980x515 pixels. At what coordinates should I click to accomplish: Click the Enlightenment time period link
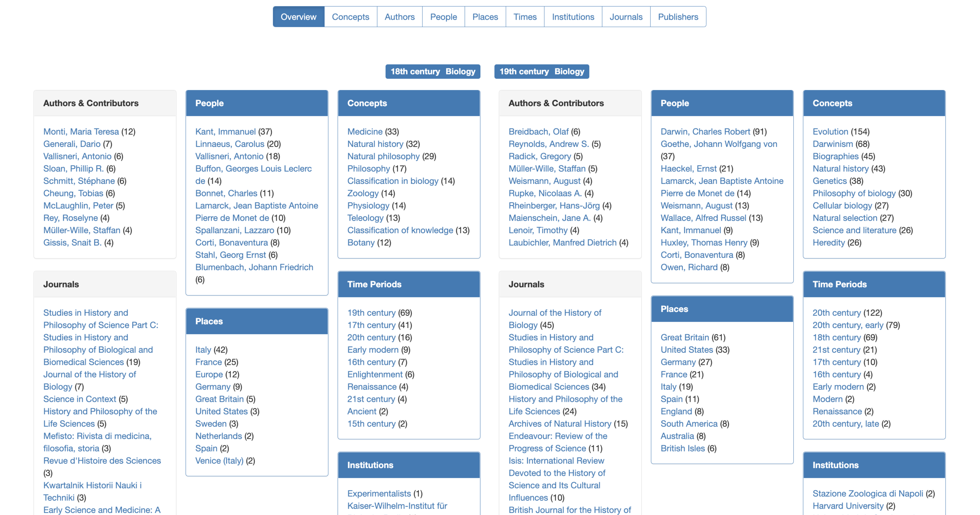[x=374, y=374]
